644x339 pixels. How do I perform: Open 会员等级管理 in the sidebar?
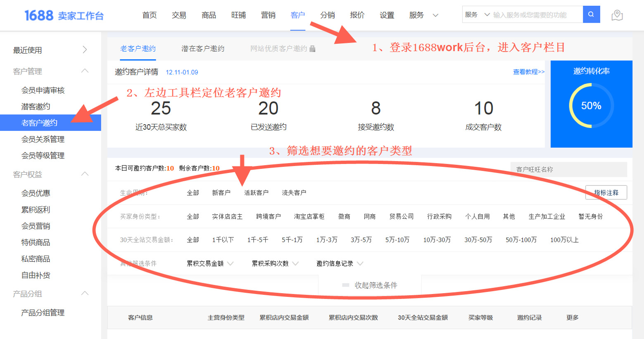tap(43, 156)
